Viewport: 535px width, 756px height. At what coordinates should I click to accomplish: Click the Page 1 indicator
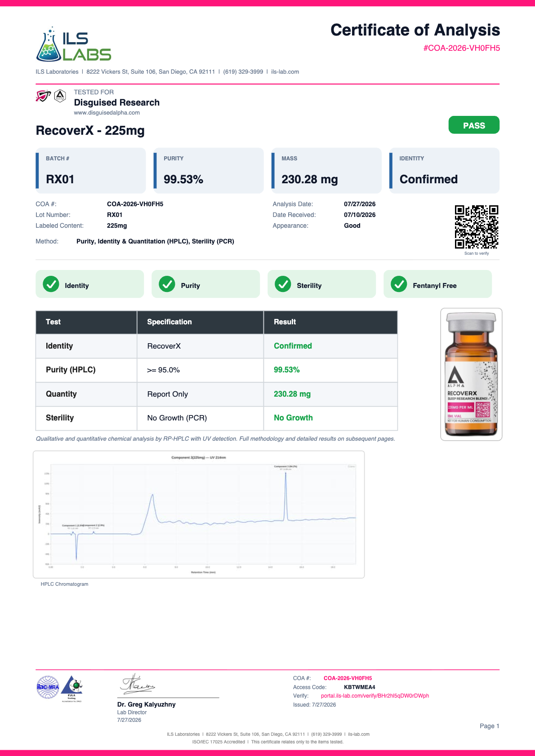click(x=490, y=726)
